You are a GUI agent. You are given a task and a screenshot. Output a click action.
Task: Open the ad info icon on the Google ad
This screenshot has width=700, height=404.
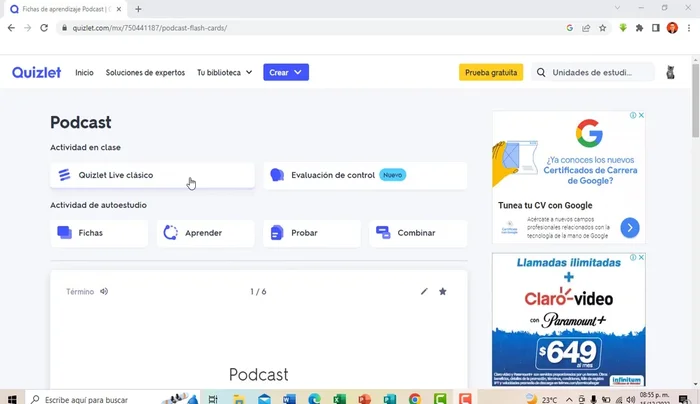633,115
